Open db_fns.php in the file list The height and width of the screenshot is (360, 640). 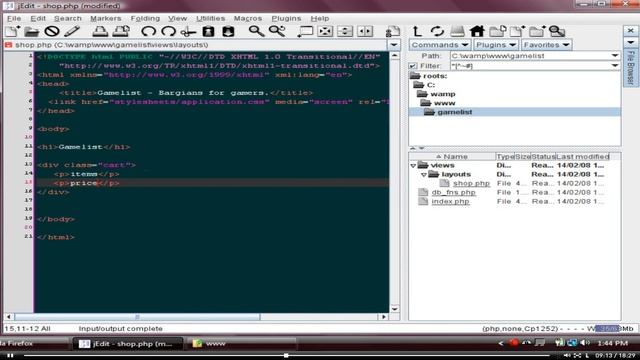pyautogui.click(x=453, y=193)
